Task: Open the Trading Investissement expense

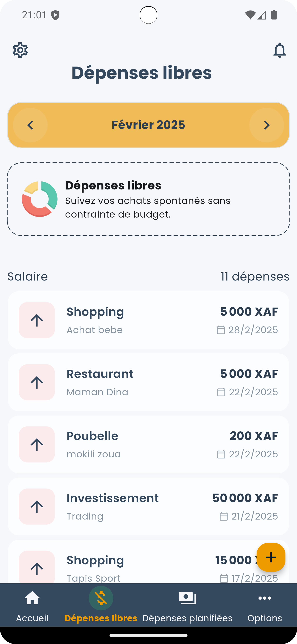Action: [x=148, y=507]
